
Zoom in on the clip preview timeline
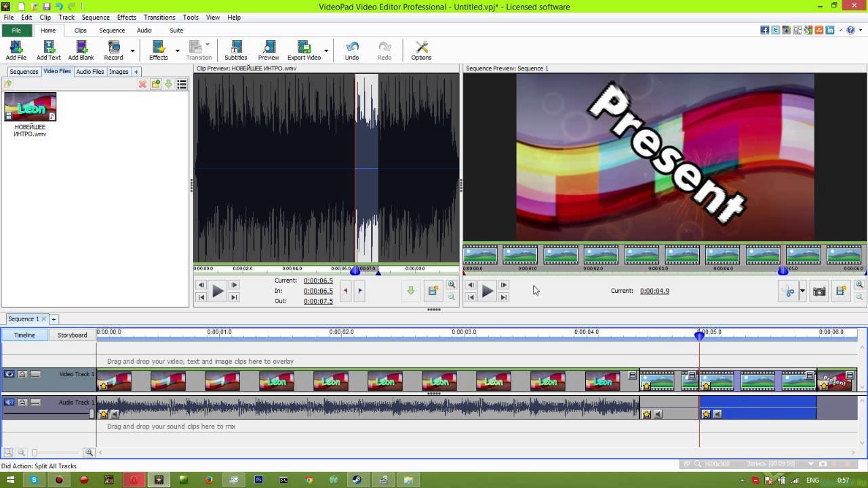452,285
